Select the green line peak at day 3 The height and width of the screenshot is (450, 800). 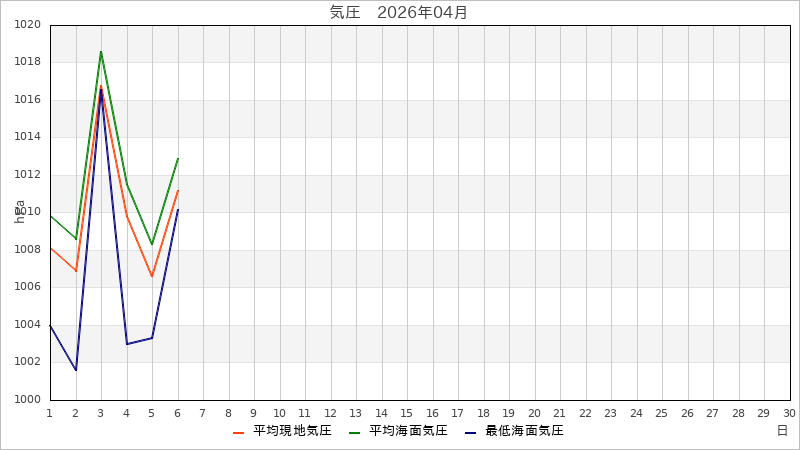pyautogui.click(x=101, y=51)
